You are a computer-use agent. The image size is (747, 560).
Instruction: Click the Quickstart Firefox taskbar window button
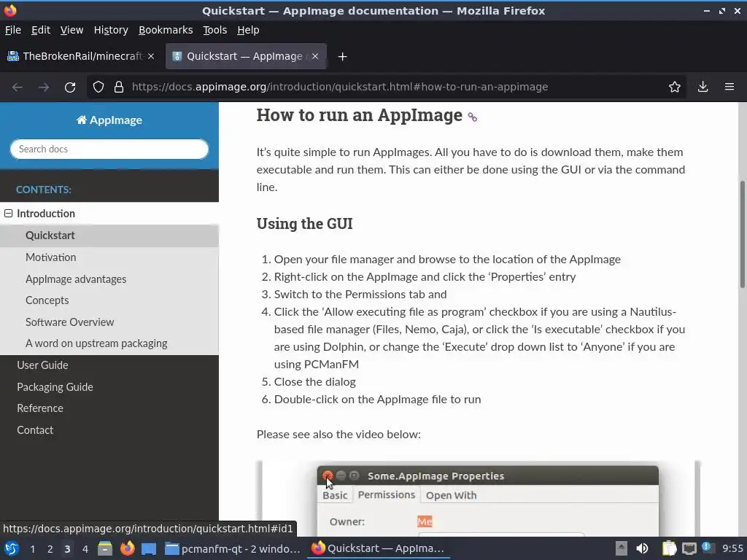tap(379, 548)
